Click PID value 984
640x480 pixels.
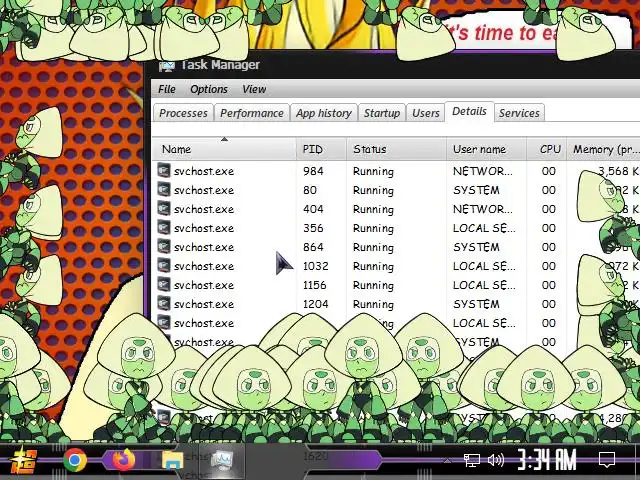(x=313, y=171)
